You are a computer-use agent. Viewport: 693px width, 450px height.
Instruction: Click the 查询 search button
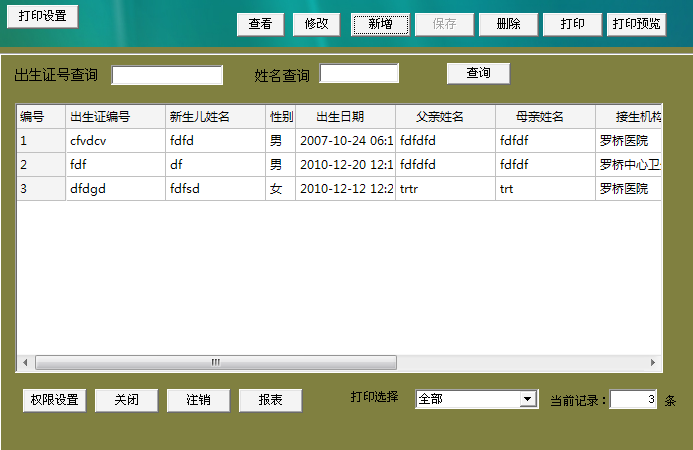[479, 73]
